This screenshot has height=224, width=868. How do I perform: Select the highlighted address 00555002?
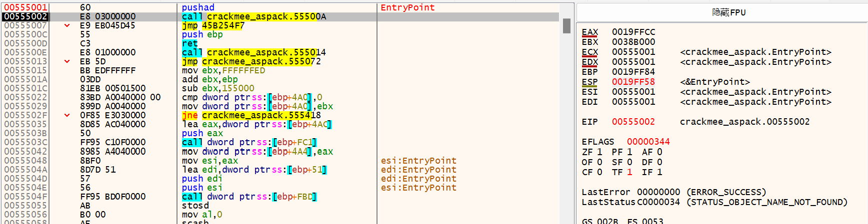click(25, 16)
